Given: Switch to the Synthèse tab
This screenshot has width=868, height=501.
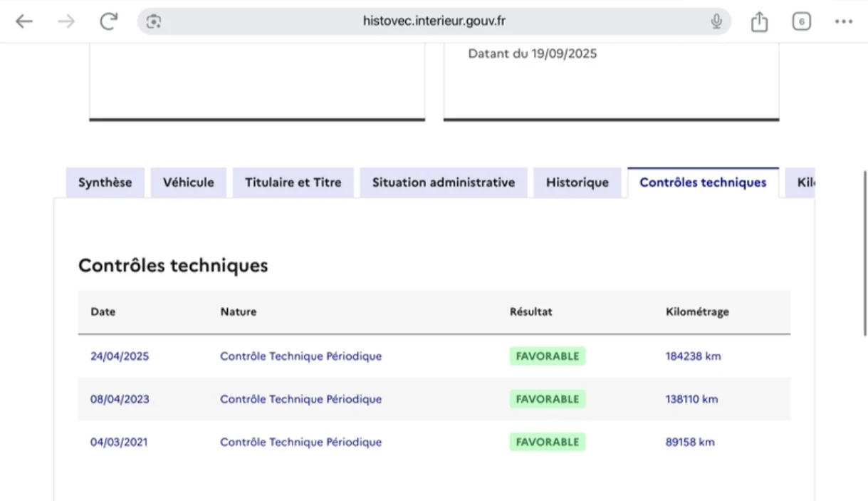Looking at the screenshot, I should click(105, 182).
